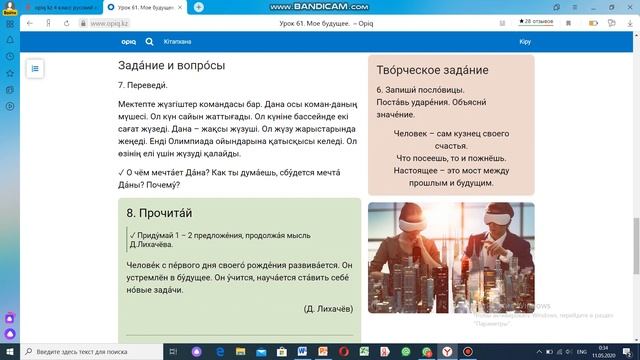Open PowerPoint from the taskbar

(323, 351)
